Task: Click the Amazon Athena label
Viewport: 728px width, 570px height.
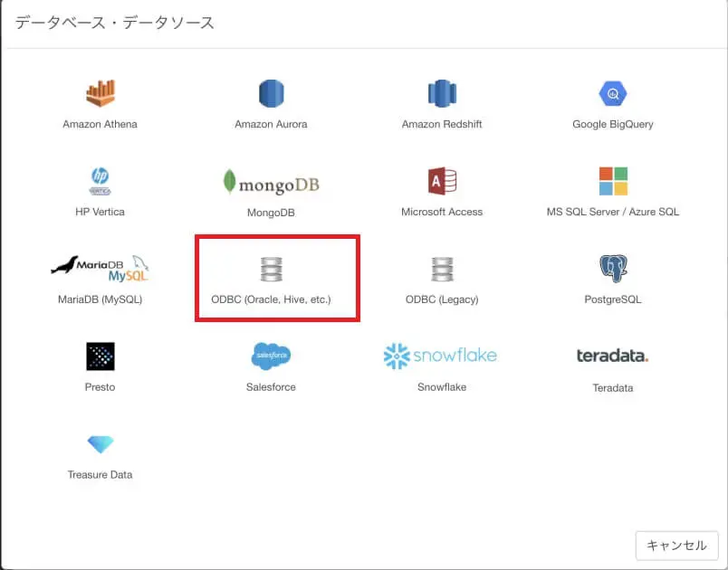Action: 100,124
